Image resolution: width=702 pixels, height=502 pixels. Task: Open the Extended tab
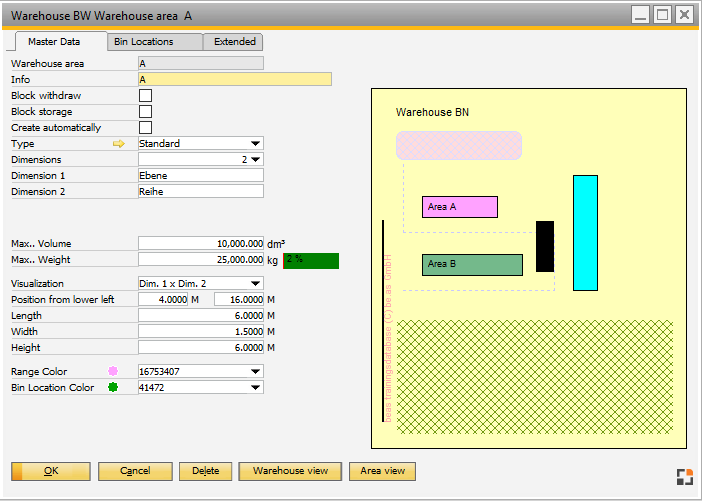(233, 42)
